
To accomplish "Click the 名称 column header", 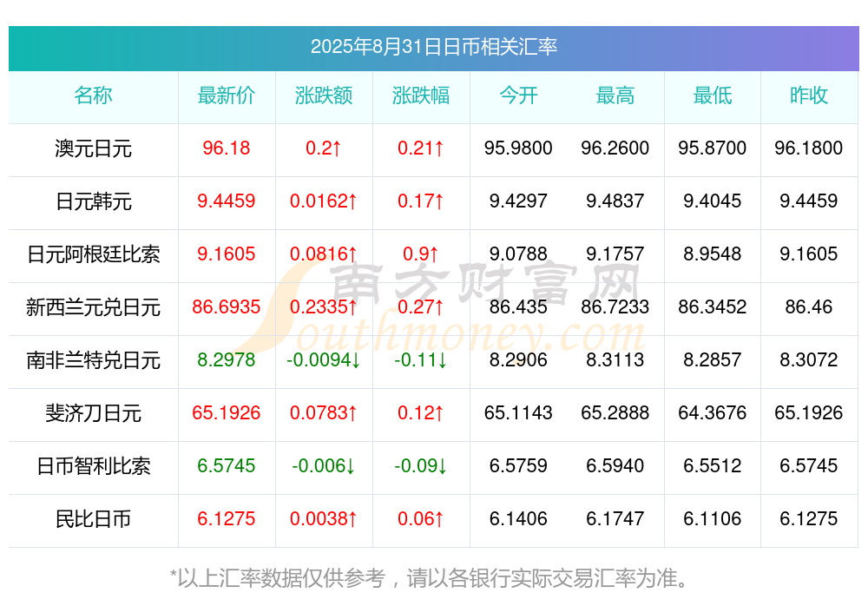I will 93,96.
